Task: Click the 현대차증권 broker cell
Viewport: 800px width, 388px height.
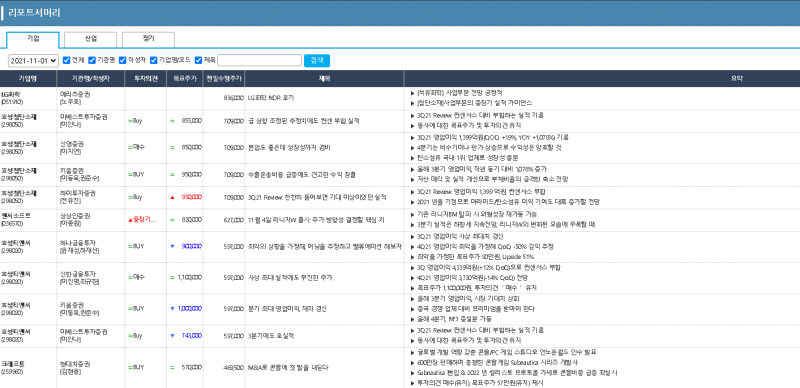Action: (90, 367)
